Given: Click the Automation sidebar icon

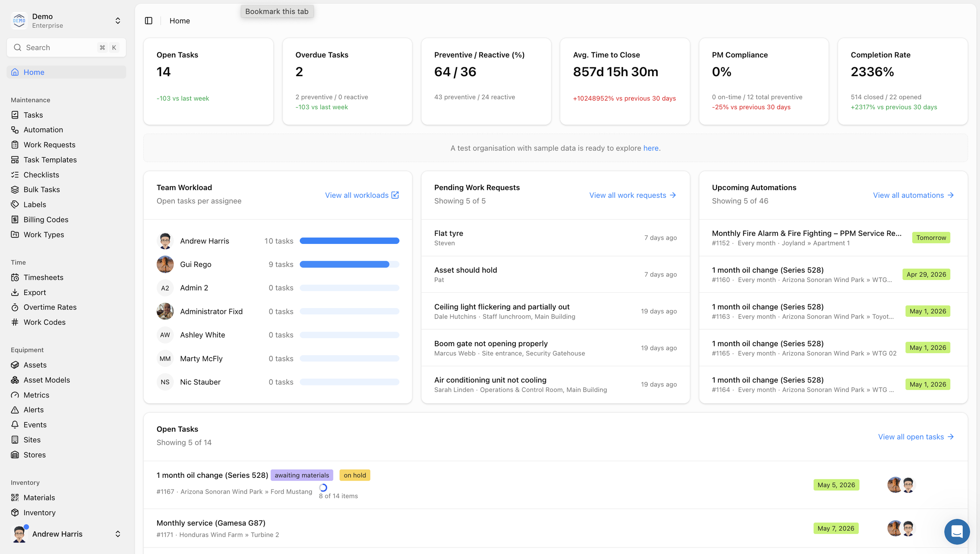Looking at the screenshot, I should [15, 130].
